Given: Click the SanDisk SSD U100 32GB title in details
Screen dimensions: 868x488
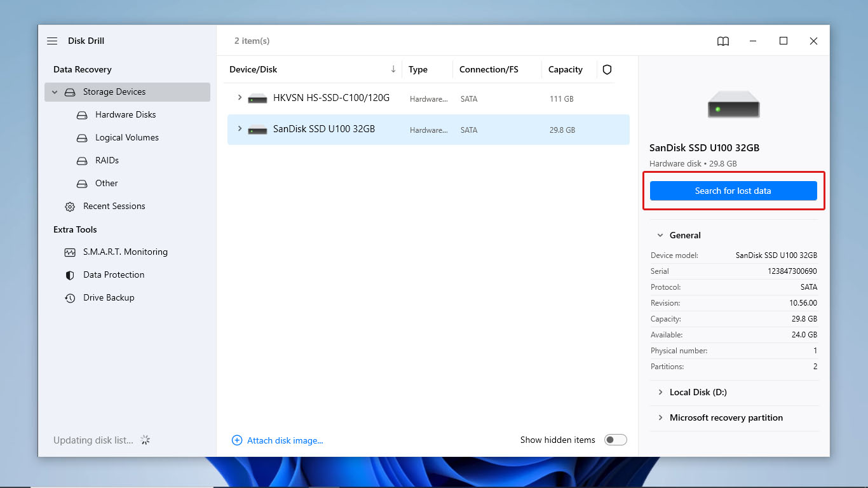Looking at the screenshot, I should click(704, 148).
